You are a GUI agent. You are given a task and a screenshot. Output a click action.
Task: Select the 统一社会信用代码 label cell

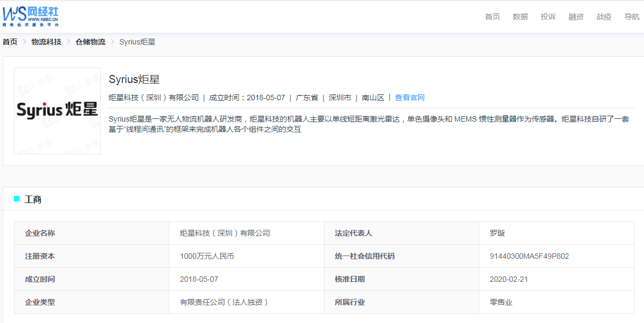pyautogui.click(x=402, y=256)
